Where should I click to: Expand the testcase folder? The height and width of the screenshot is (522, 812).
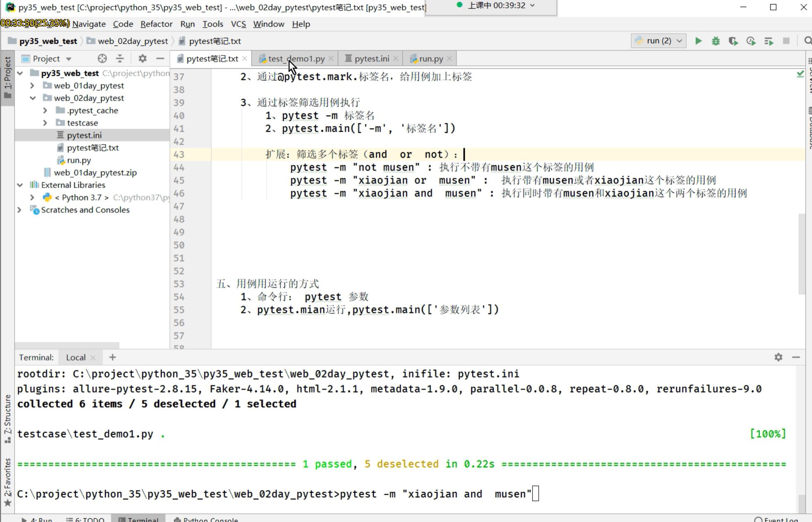[45, 123]
